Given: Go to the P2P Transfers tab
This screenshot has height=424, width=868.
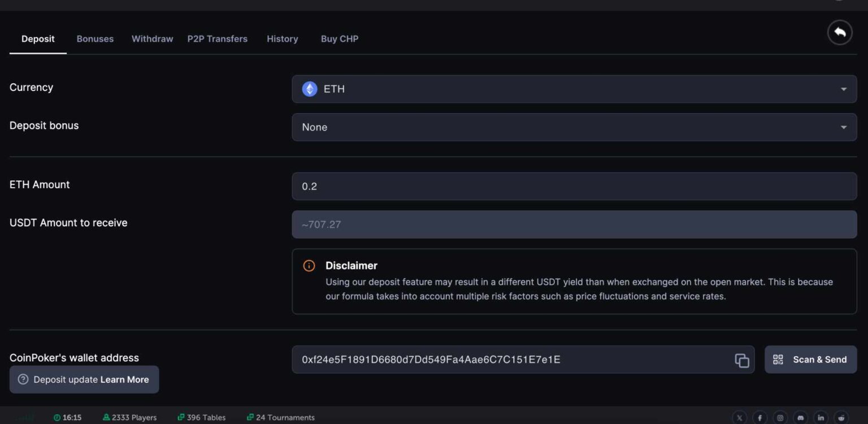Looking at the screenshot, I should pyautogui.click(x=218, y=39).
